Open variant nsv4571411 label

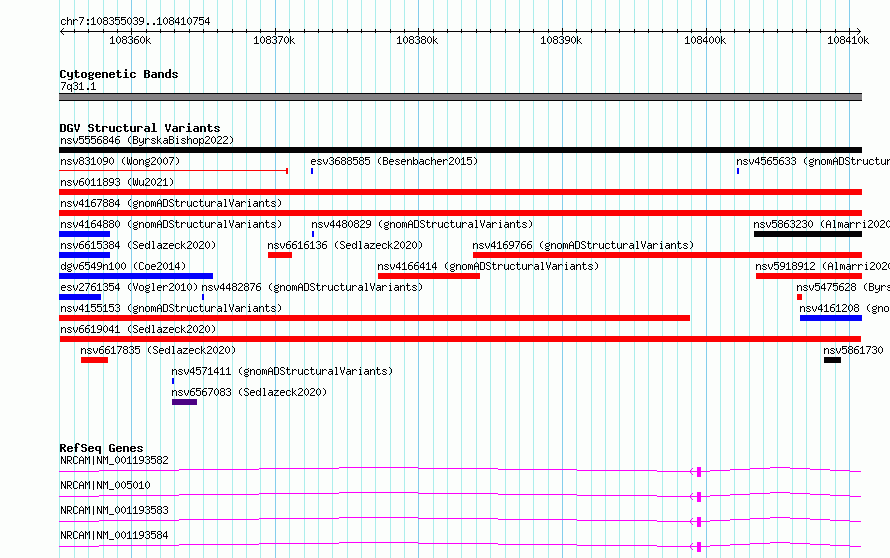pyautogui.click(x=282, y=371)
